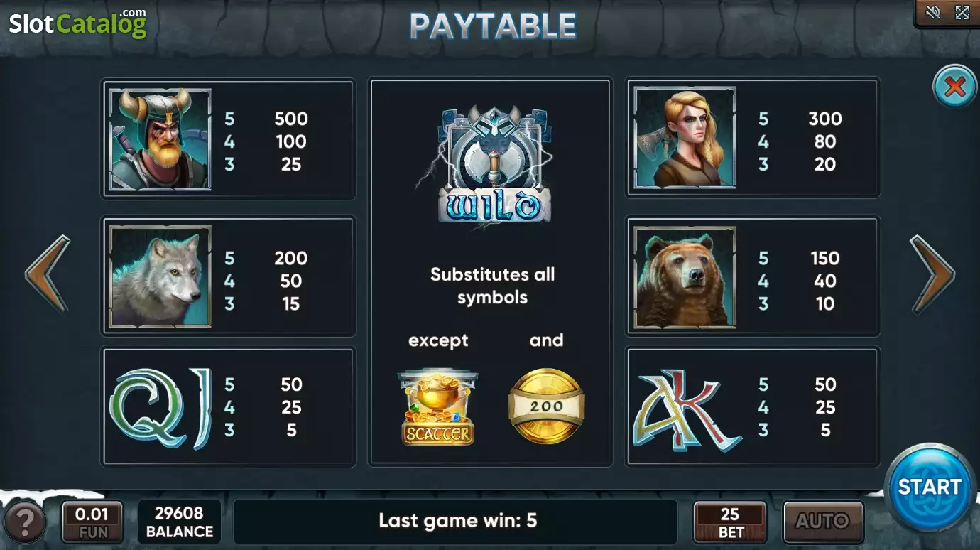The width and height of the screenshot is (980, 550).
Task: Go to previous paytable page arrow
Action: tap(48, 274)
